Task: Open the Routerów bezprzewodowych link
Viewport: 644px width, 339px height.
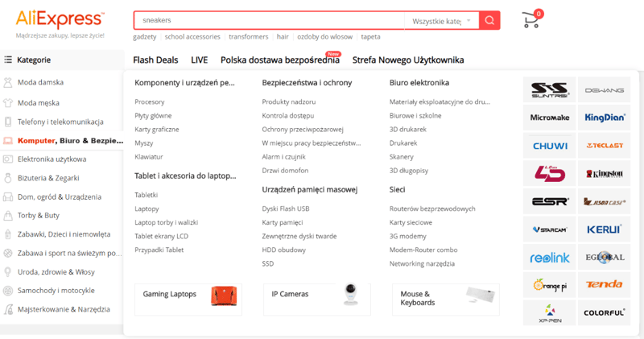Action: (432, 209)
